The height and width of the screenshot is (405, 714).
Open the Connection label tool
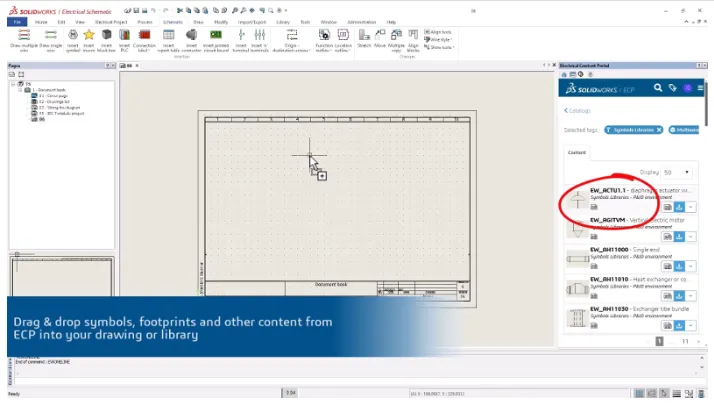[144, 41]
